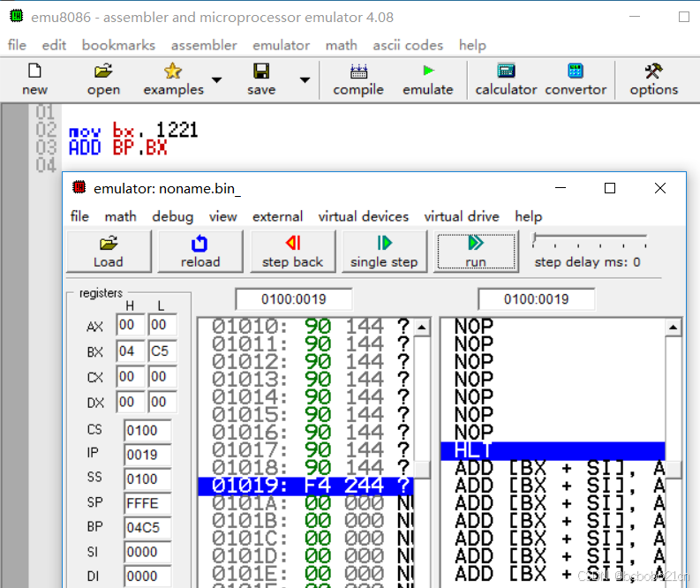Click the disassembly list scroll up arrow
This screenshot has width=700, height=588.
(673, 328)
